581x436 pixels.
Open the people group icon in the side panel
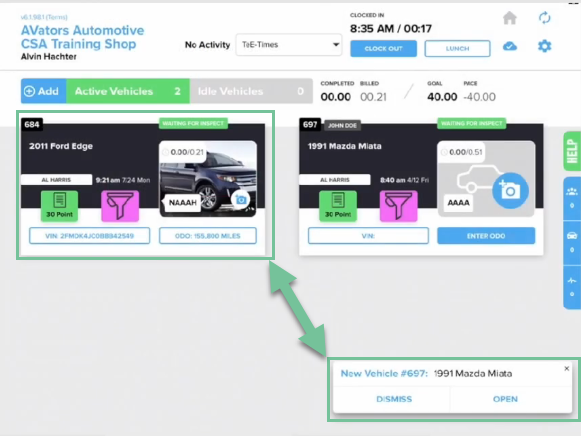(x=572, y=198)
